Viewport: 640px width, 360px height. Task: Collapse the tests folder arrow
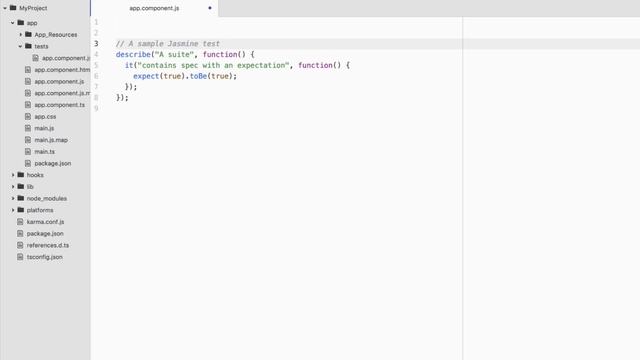tap(20, 47)
